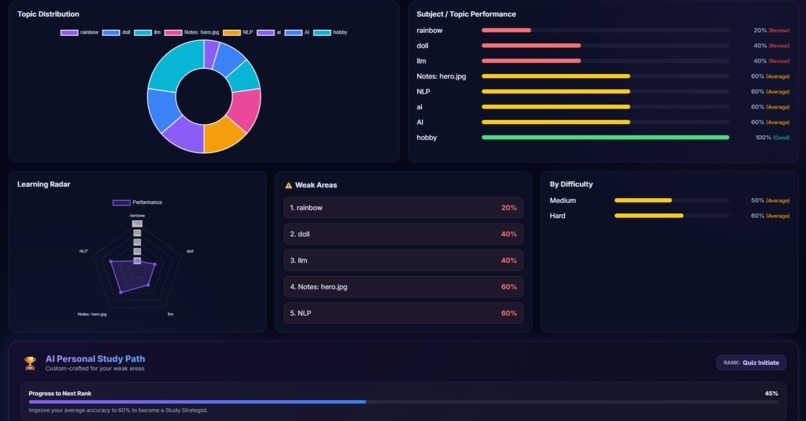Click the NLP yellow performance bar
Screen dimensions: 806x421
point(556,91)
